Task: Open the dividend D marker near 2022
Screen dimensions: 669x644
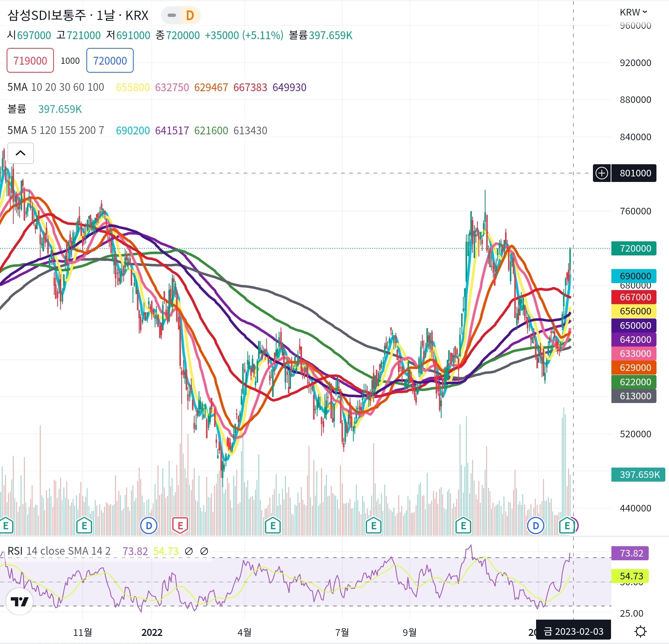Action: tap(149, 526)
